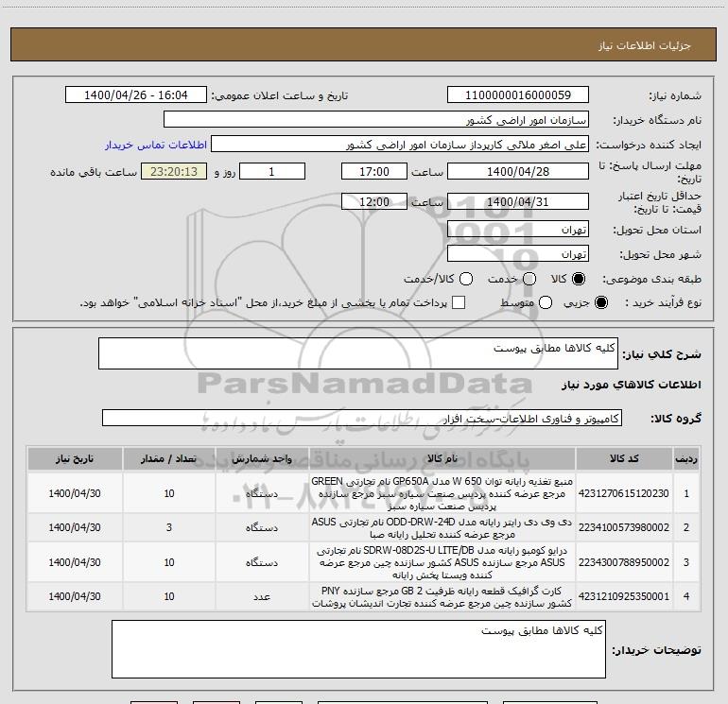The image size is (728, 704).
Task: Click product code 4231210925350001
Action: (624, 596)
